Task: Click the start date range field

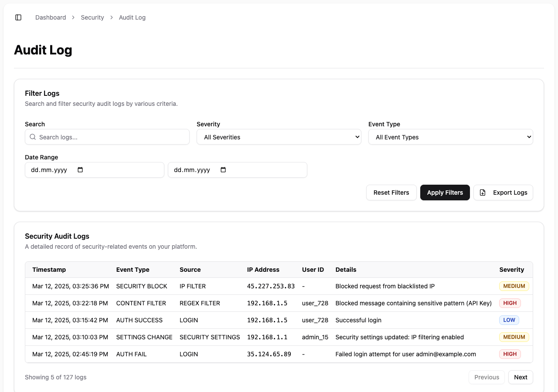Action: 95,170
